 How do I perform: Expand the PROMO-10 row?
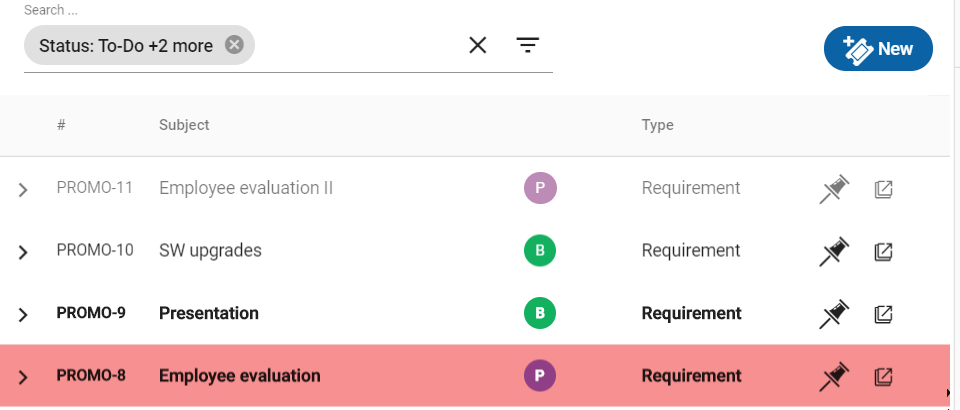tap(23, 252)
